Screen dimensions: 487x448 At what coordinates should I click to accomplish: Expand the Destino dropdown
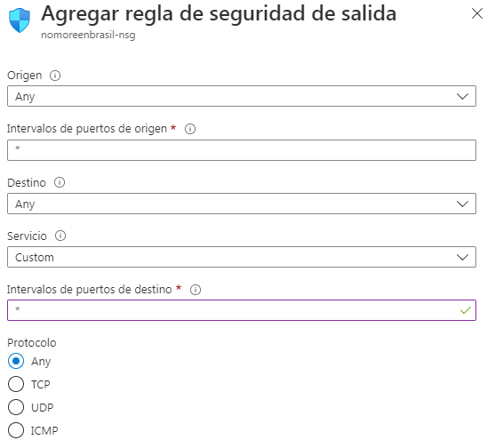pos(242,204)
